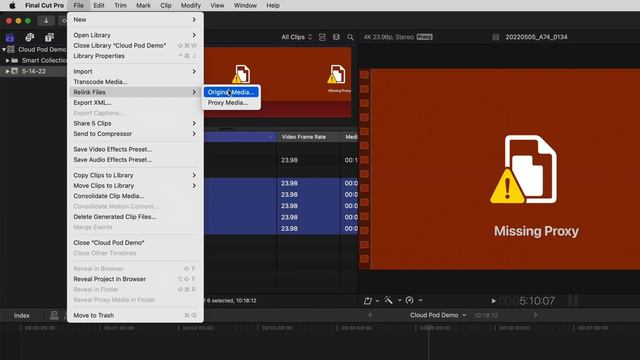Show the Libraries sidebar icon
Viewport: 640px width, 360px height.
point(10,38)
